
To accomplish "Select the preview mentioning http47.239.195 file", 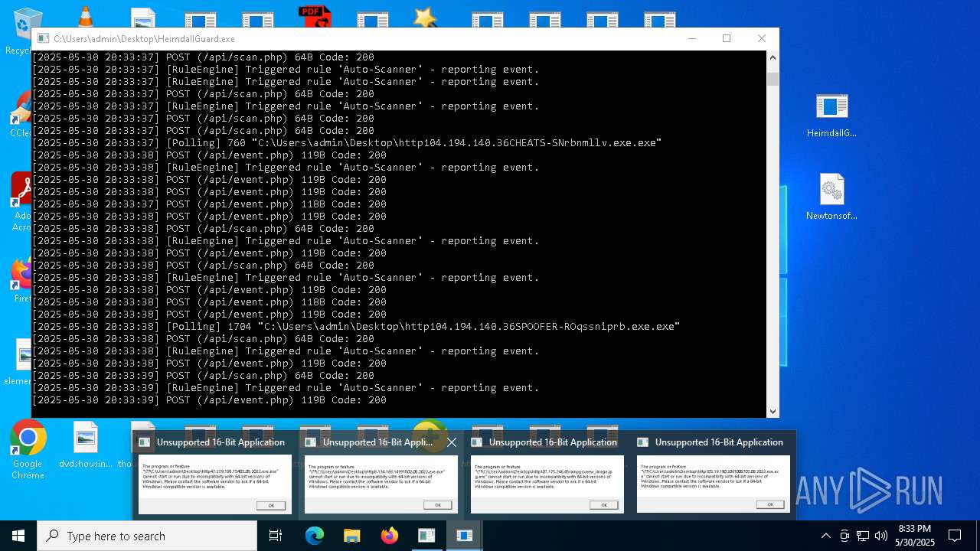I will click(215, 484).
